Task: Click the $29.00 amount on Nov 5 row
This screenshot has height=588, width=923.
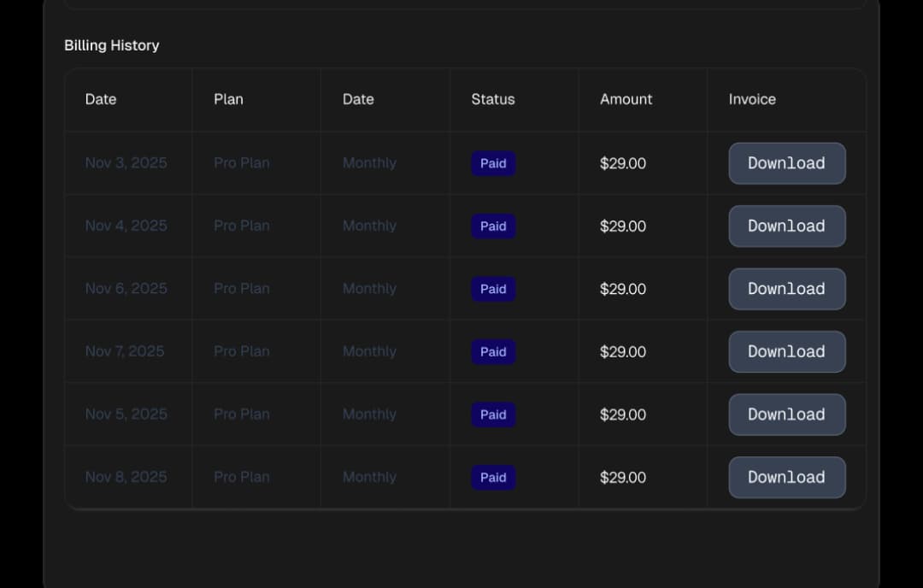Action: [622, 415]
